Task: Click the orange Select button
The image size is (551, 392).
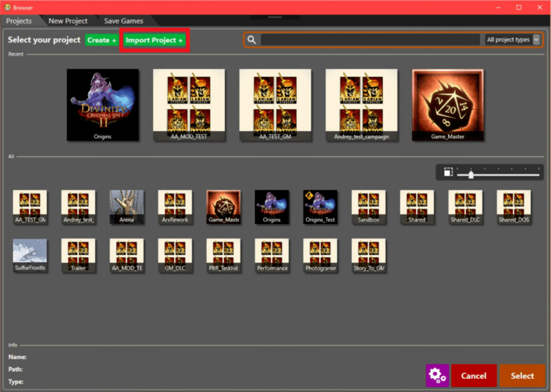Action: [x=522, y=375]
